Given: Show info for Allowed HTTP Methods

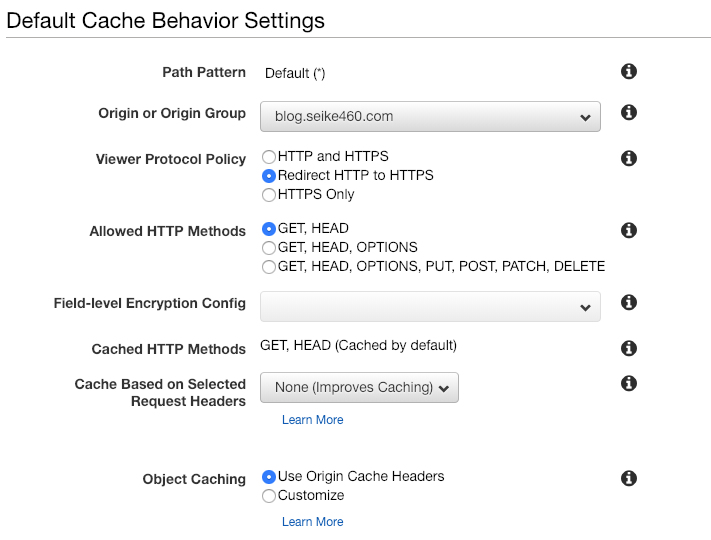Looking at the screenshot, I should point(629,230).
